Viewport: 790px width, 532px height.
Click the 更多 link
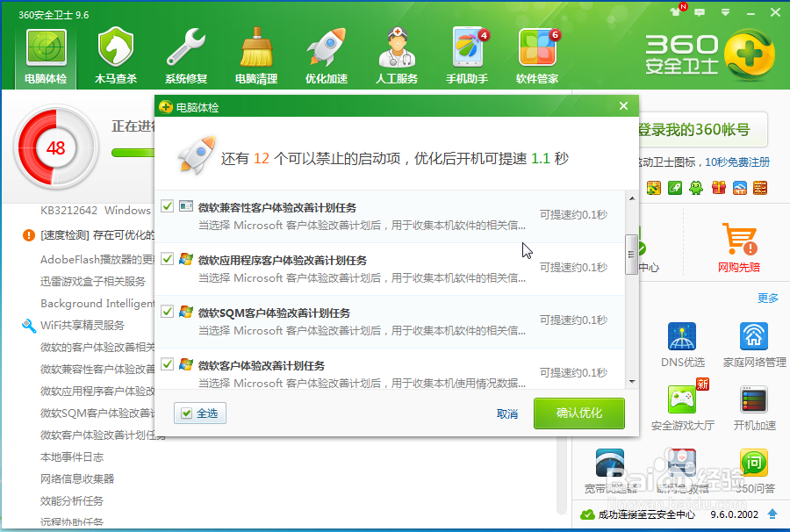point(768,298)
